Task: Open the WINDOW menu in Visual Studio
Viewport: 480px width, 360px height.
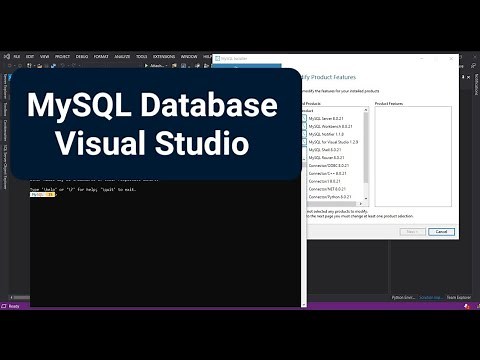Action: (x=189, y=57)
